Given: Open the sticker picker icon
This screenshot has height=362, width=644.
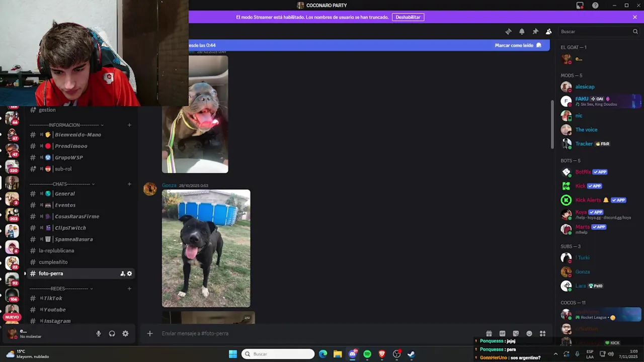Looking at the screenshot, I should coord(516,333).
